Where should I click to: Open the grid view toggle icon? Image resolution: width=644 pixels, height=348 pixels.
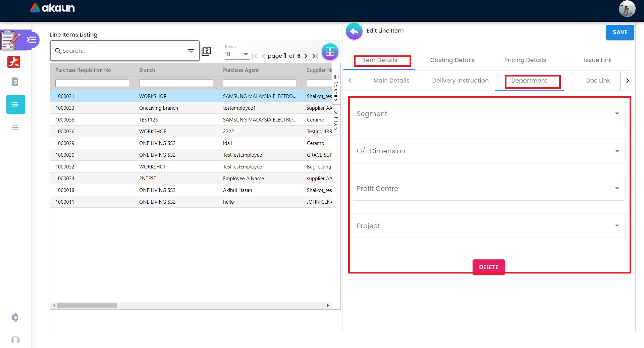click(330, 52)
